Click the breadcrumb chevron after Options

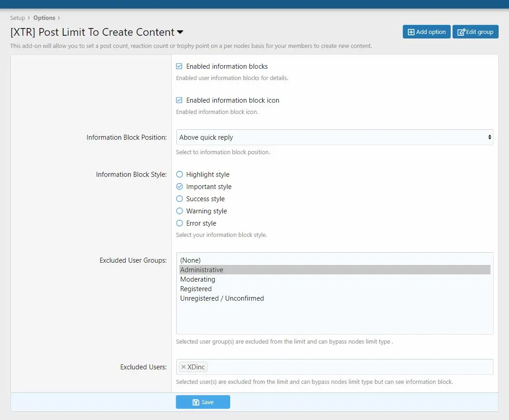coord(59,18)
